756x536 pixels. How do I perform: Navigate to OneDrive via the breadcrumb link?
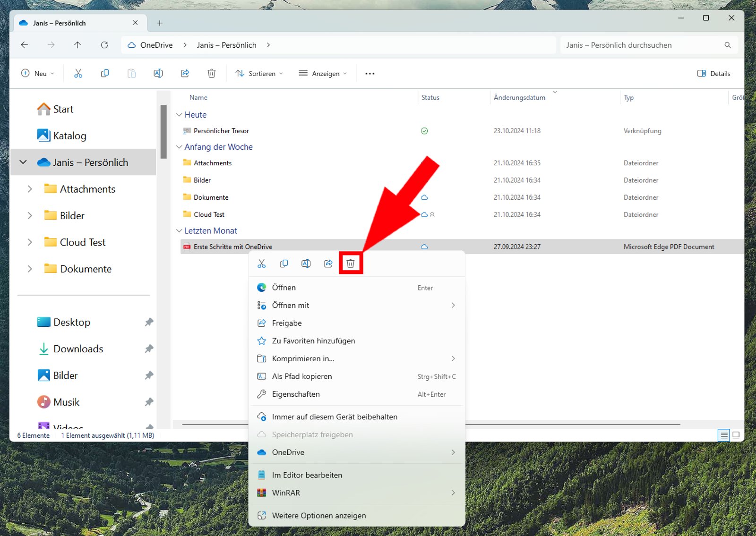[155, 45]
